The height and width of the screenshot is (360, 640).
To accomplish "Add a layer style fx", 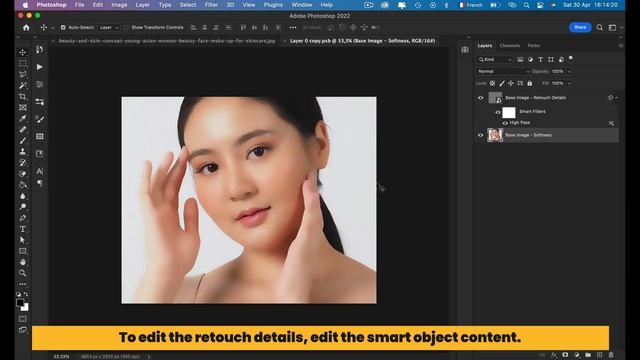I will point(554,355).
